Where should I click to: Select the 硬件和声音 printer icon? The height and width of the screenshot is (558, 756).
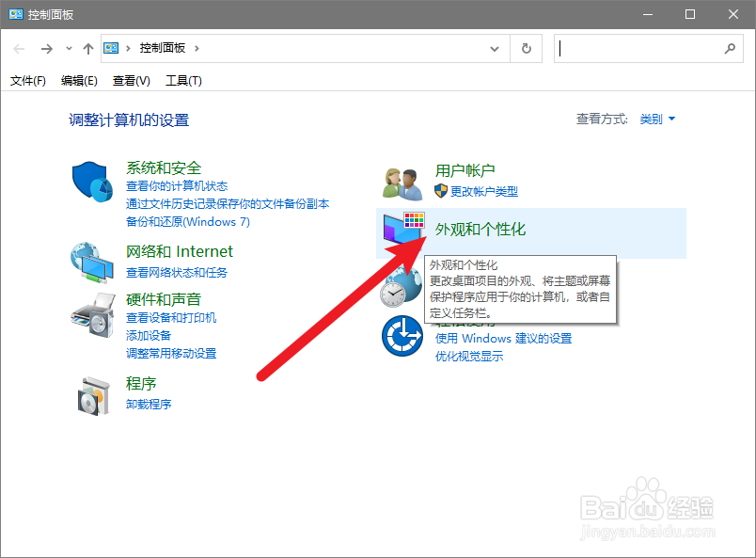click(91, 317)
